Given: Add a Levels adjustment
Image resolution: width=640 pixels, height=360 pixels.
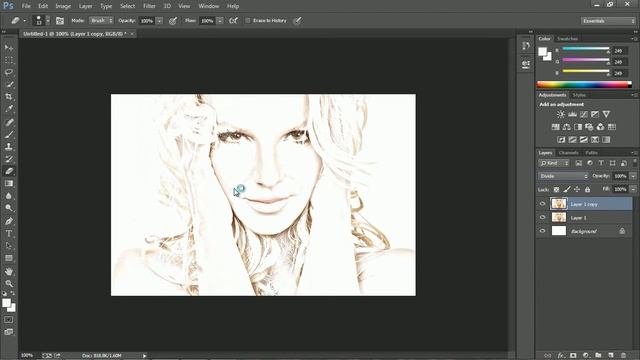Looking at the screenshot, I should click(x=572, y=114).
